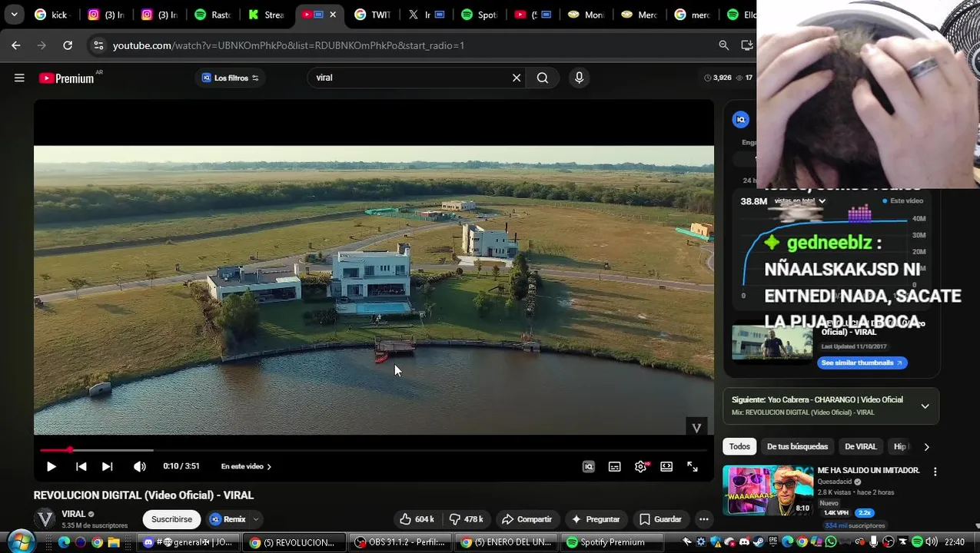Expand the 'Siguiente' mix playlist panel

tap(925, 406)
